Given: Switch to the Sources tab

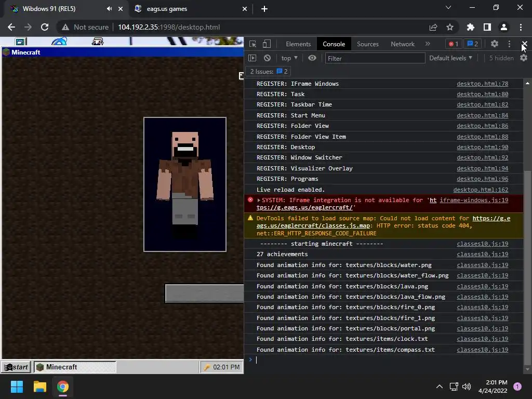Looking at the screenshot, I should click(367, 44).
